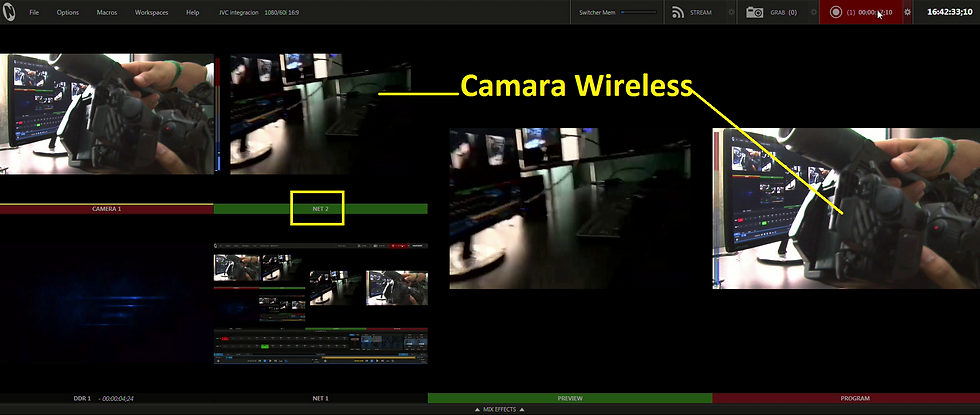Click the red PROGRAM label bar
The width and height of the screenshot is (980, 415).
click(846, 398)
